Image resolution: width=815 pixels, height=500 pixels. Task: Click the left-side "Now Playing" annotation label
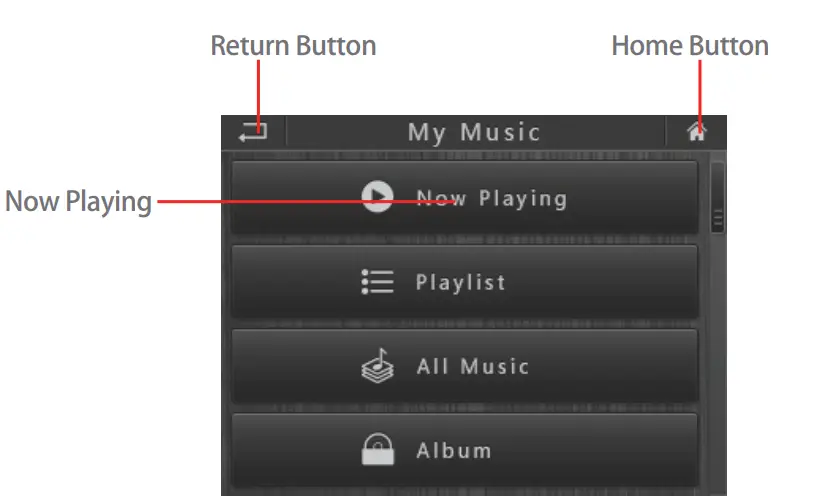[x=78, y=202]
